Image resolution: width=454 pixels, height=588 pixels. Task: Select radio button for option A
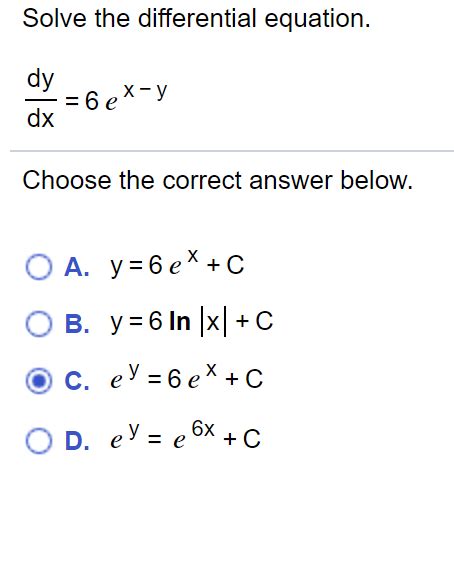[x=39, y=267]
